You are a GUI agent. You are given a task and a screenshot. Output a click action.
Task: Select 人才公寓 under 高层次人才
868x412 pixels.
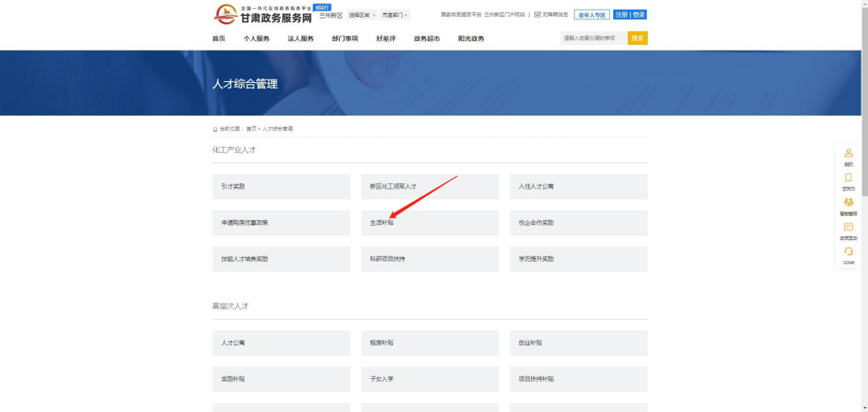(x=281, y=343)
